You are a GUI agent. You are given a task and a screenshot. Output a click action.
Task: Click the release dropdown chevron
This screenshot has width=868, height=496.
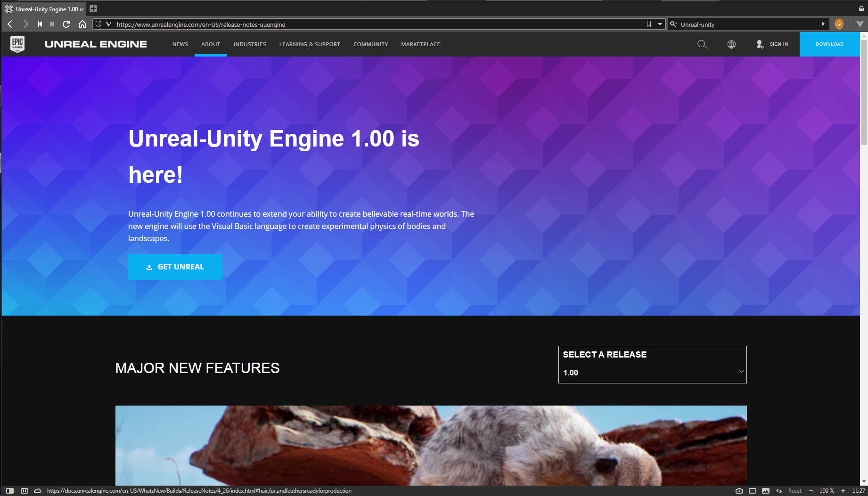(741, 372)
